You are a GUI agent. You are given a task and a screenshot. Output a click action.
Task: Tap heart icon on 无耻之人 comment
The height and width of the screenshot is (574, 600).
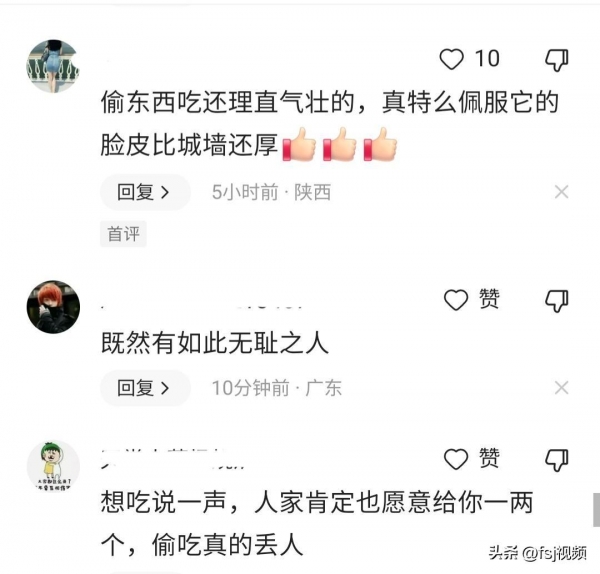point(456,300)
